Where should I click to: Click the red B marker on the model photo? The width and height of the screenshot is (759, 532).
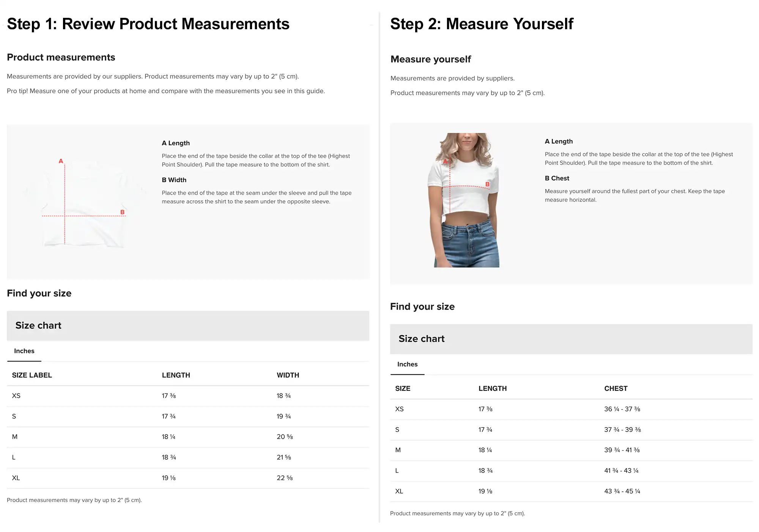tap(487, 184)
